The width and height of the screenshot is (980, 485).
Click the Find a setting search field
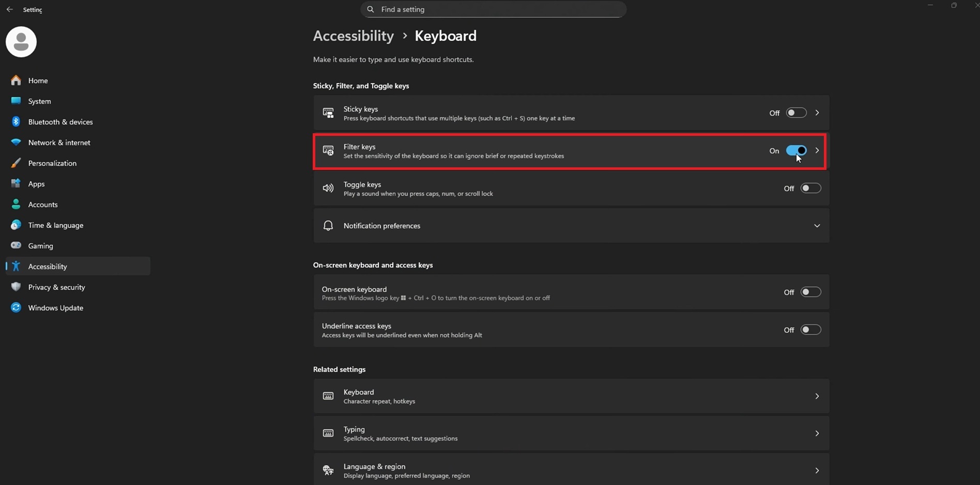[x=493, y=9]
